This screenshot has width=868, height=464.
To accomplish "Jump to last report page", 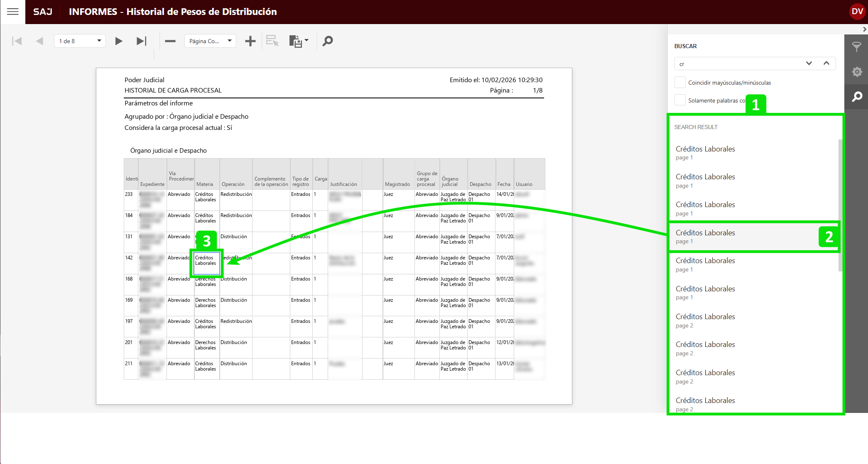I will tap(142, 41).
